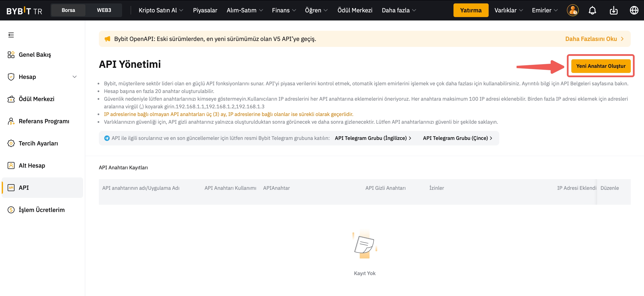Screen dimensions: 644x296
Task: Open Genel Bakış in the sidebar
Action: (x=35, y=55)
